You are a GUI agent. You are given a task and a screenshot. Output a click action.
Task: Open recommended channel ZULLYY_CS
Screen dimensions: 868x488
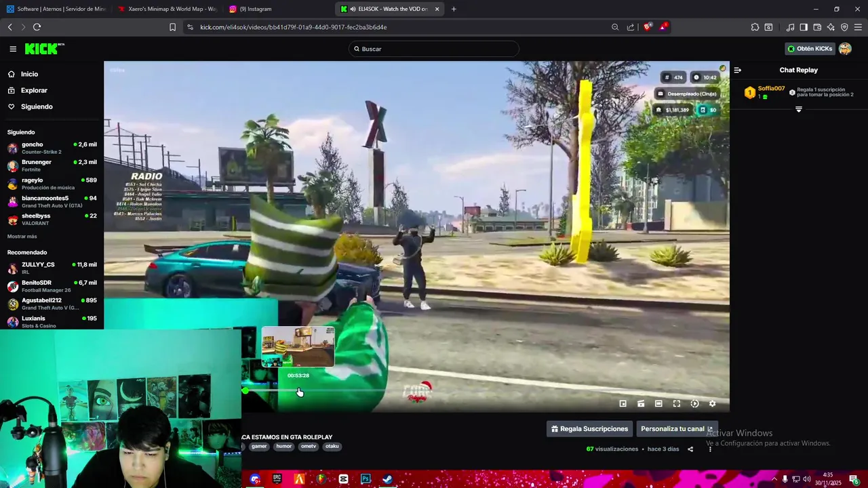click(x=52, y=268)
